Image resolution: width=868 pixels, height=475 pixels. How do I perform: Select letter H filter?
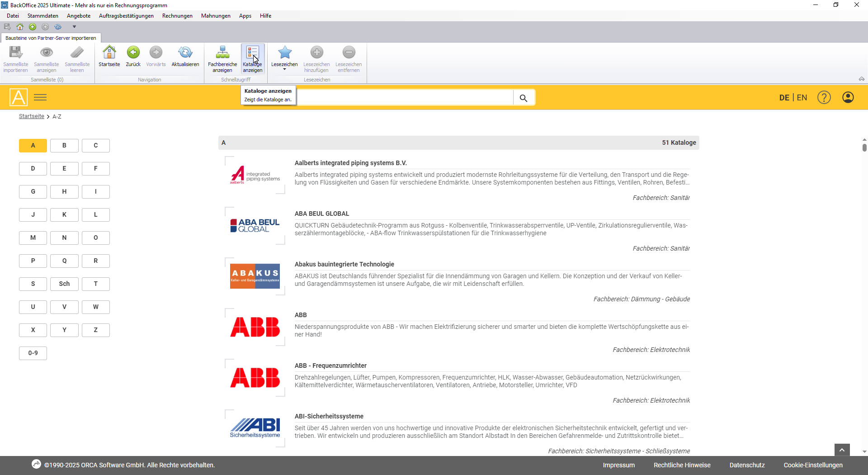[64, 192]
